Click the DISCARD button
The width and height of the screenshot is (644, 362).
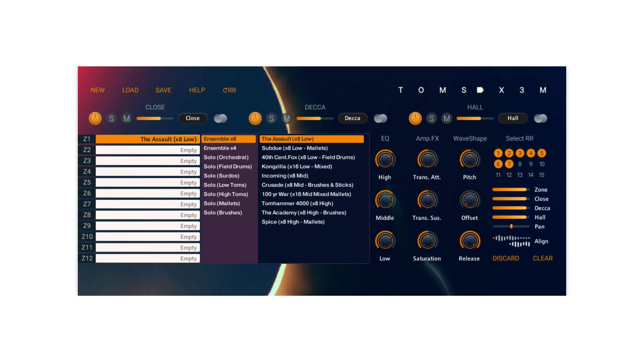coord(506,258)
